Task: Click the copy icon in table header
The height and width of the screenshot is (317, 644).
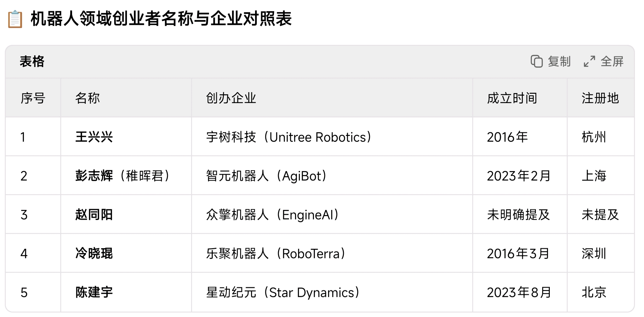Action: point(536,61)
